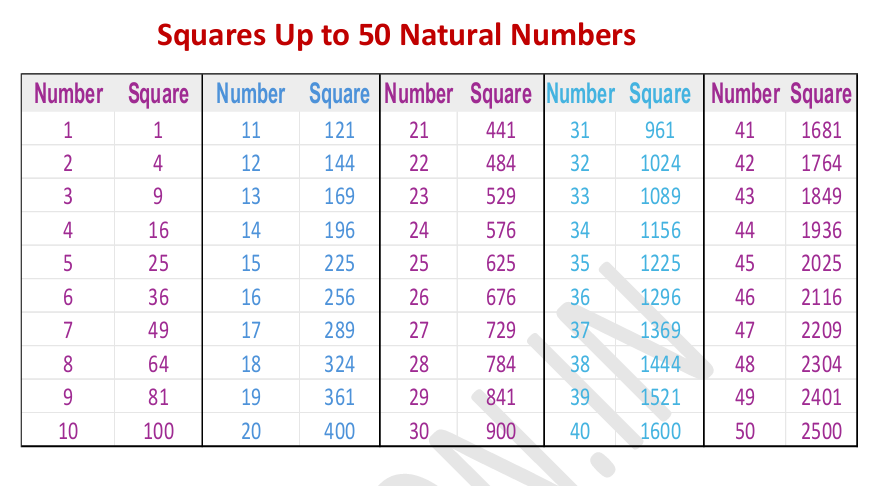Click the cell showing 1600
881x486 pixels.
pos(661,431)
